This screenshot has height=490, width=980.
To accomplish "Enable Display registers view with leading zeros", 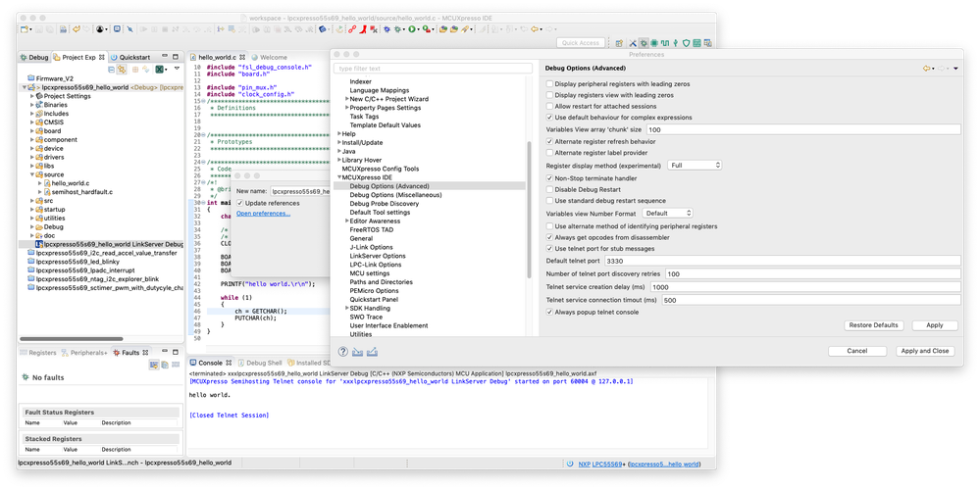I will 549,95.
